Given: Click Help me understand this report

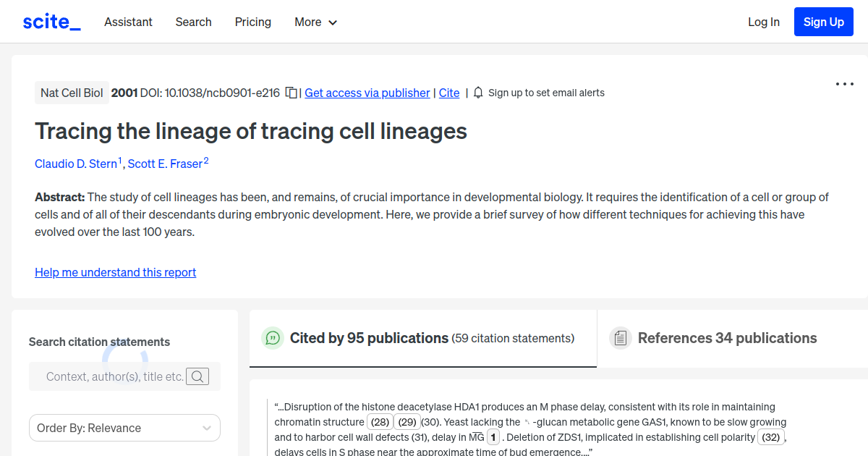Looking at the screenshot, I should (115, 272).
